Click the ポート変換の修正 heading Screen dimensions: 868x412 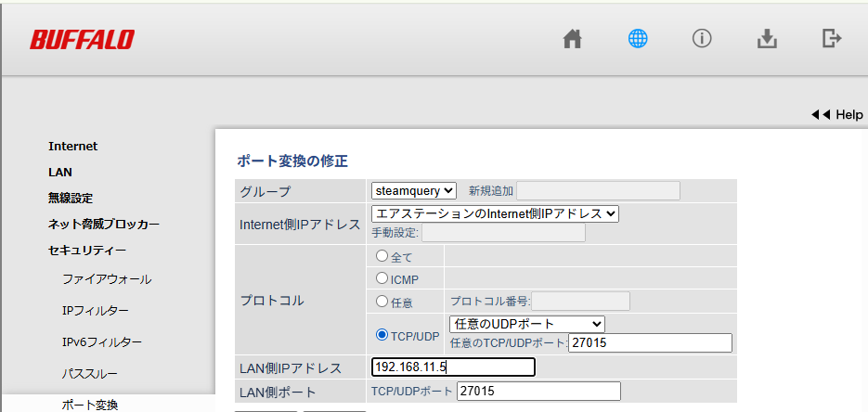click(291, 161)
